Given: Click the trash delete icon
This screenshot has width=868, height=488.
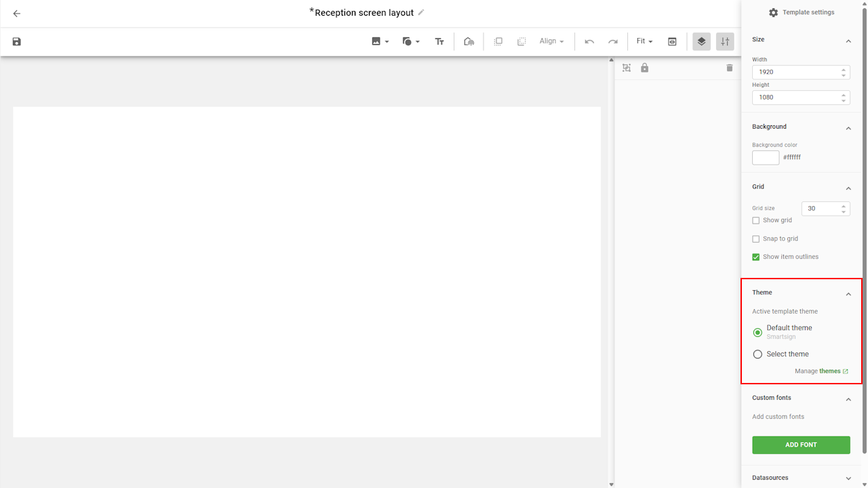Looking at the screenshot, I should (x=730, y=68).
